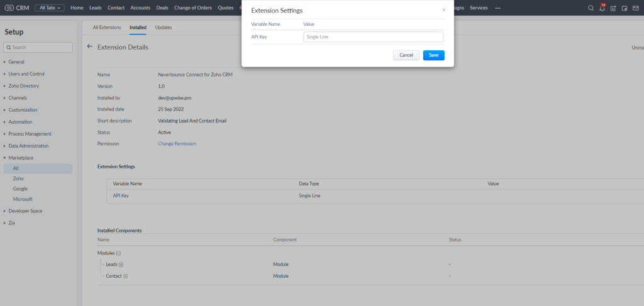Switch to All Extensions tab
The image size is (644, 306).
(107, 28)
